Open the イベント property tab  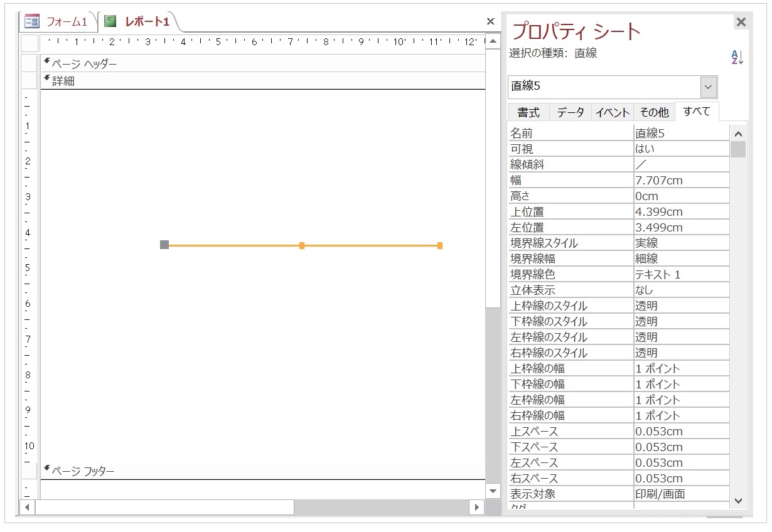coord(613,112)
